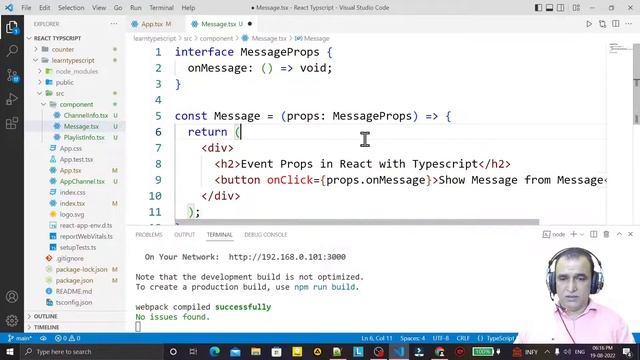640x360 pixels.
Task: Switch to Output panel tab
Action: 184,235
